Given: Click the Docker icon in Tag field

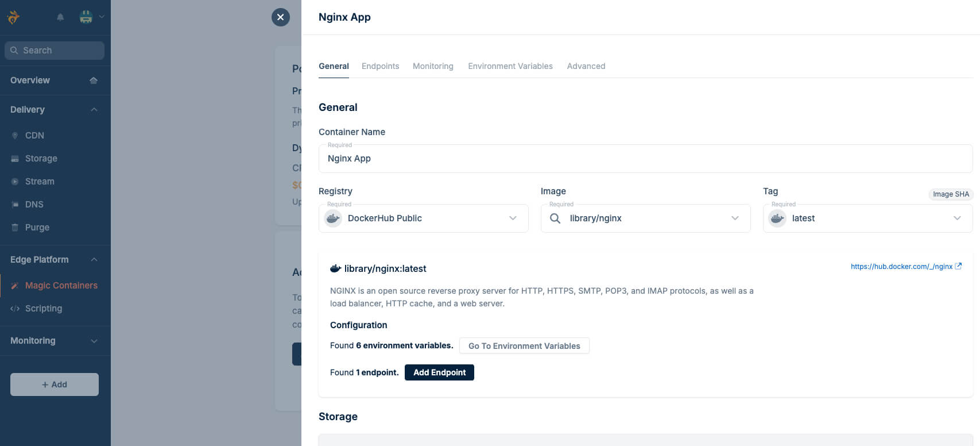Looking at the screenshot, I should coord(777,218).
